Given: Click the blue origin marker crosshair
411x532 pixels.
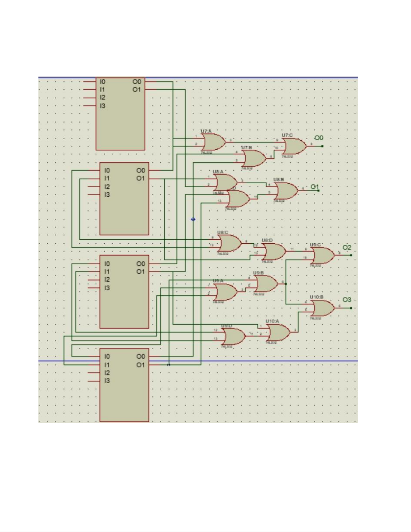Looking at the screenshot, I should click(x=193, y=219).
